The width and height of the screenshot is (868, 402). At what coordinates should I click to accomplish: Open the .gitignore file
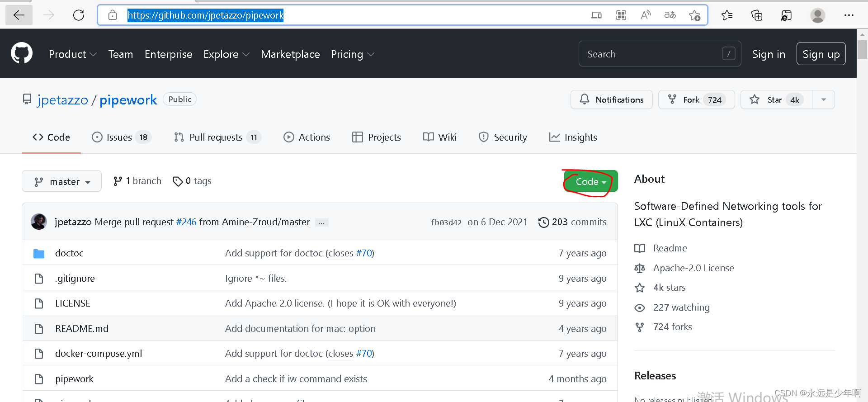click(x=75, y=279)
